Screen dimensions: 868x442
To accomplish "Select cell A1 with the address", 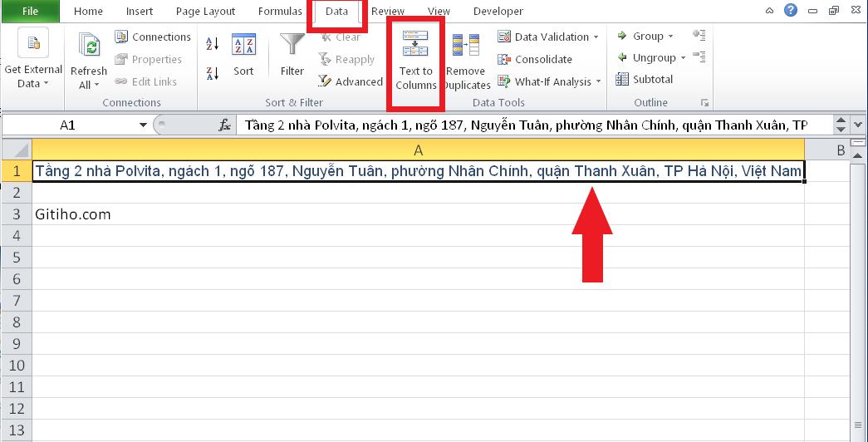I will (x=418, y=171).
